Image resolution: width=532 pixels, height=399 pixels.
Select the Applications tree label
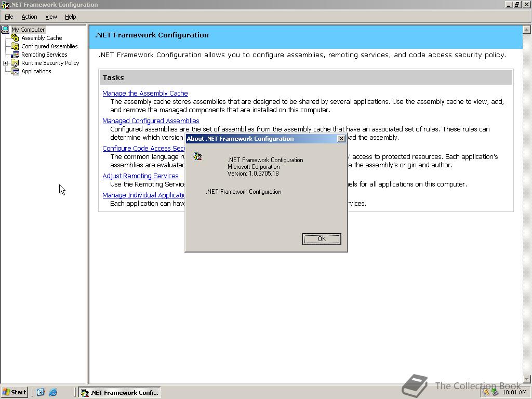[36, 71]
